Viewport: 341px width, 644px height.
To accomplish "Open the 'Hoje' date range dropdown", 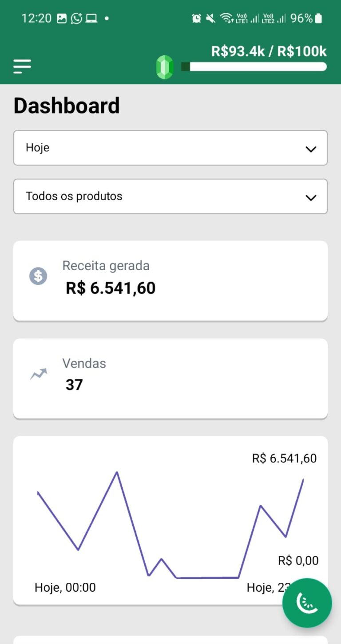I will tap(170, 148).
